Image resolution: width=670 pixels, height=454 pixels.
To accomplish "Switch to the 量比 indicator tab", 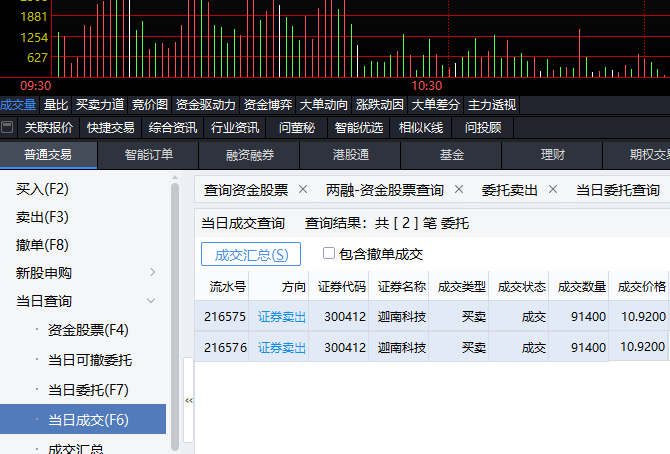I will pos(56,105).
